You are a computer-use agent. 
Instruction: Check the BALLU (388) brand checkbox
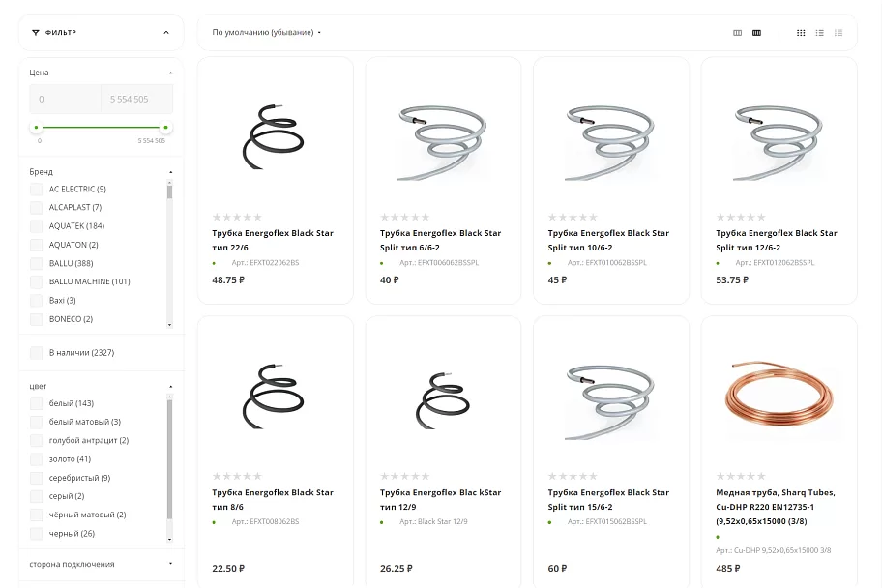tap(36, 263)
